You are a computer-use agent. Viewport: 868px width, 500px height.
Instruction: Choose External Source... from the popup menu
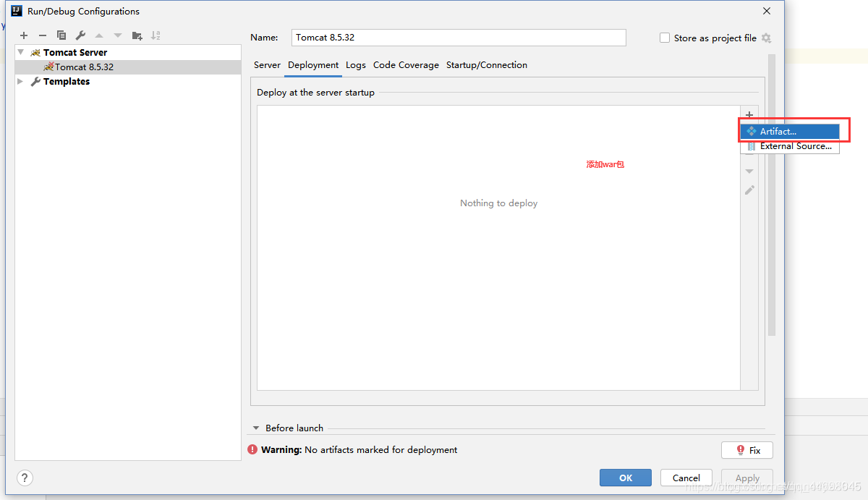(790, 146)
